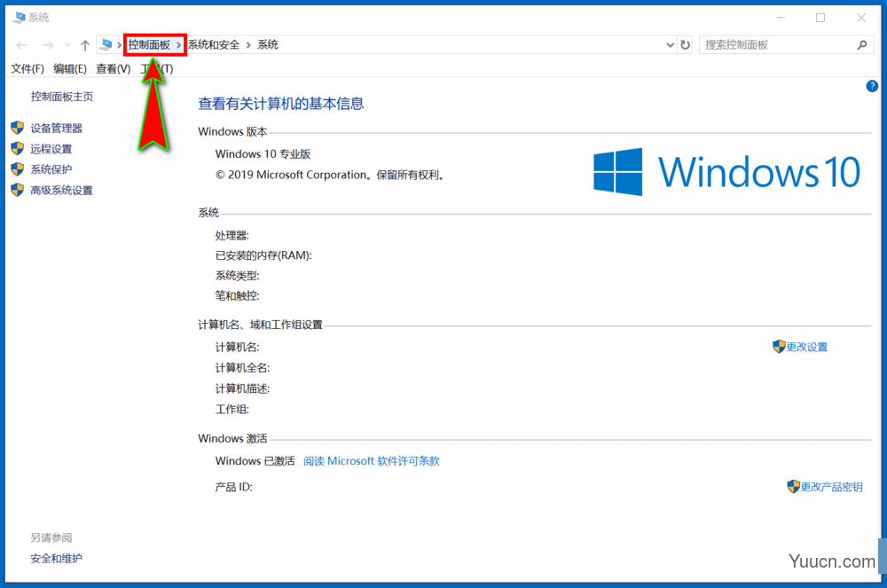
Task: Click 系统 breadcrumb segment
Action: click(x=268, y=44)
